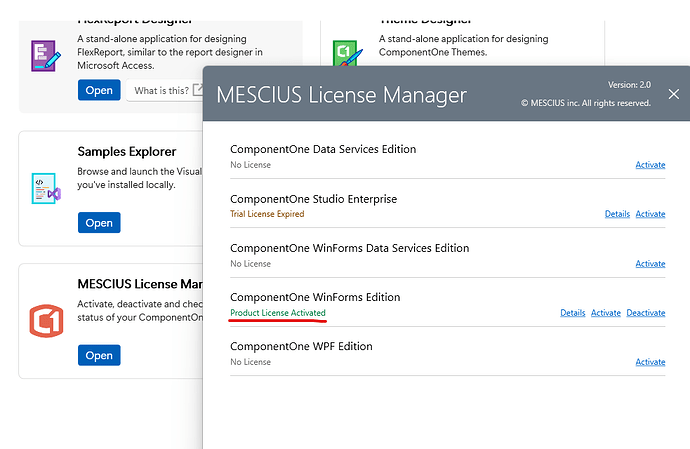The height and width of the screenshot is (449, 690).
Task: Click the green Theme Designer icon
Action: [x=347, y=52]
